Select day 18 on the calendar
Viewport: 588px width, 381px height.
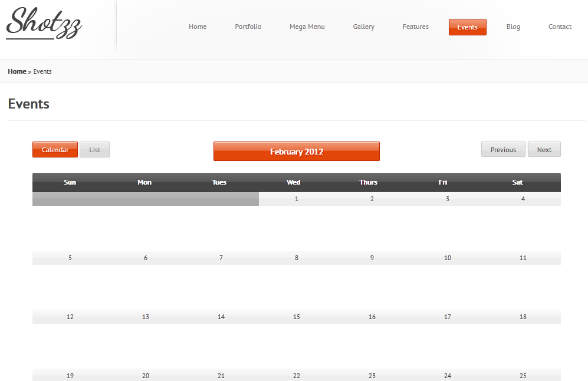[x=523, y=317]
